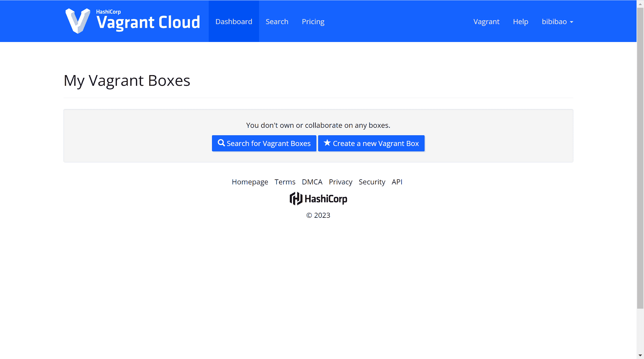The height and width of the screenshot is (359, 644).
Task: Click the HashiCorp logo in footer
Action: tap(318, 199)
